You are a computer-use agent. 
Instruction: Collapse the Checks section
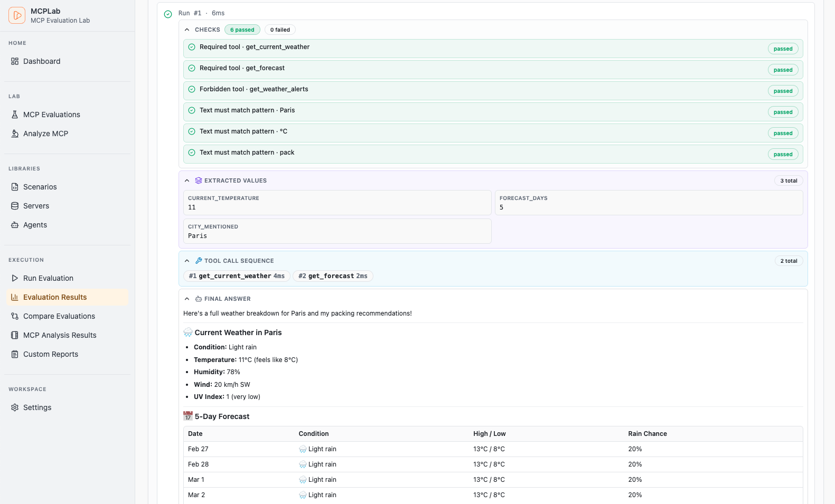point(187,30)
